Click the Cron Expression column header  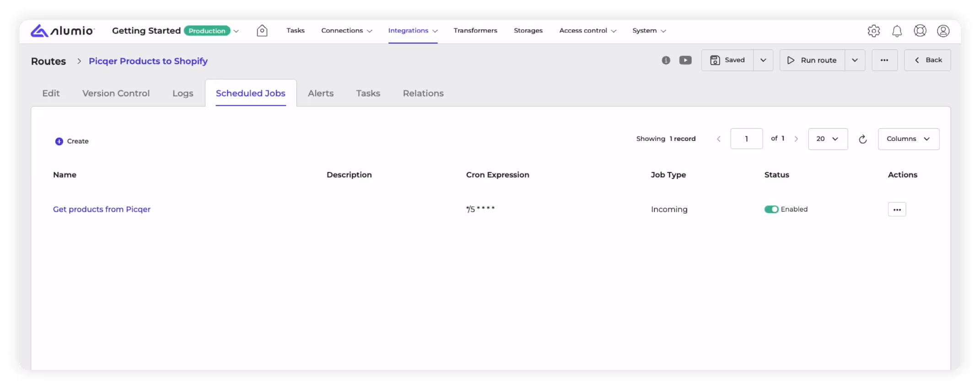(x=497, y=175)
